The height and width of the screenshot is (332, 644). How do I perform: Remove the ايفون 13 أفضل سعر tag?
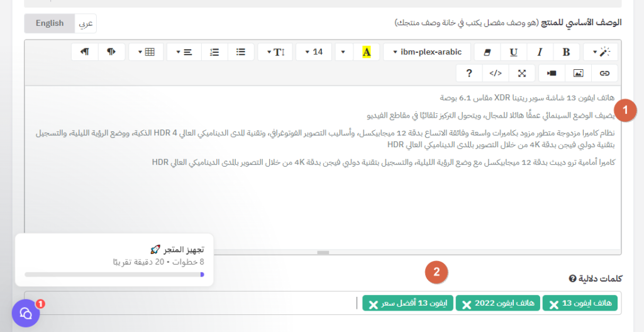[x=373, y=304]
